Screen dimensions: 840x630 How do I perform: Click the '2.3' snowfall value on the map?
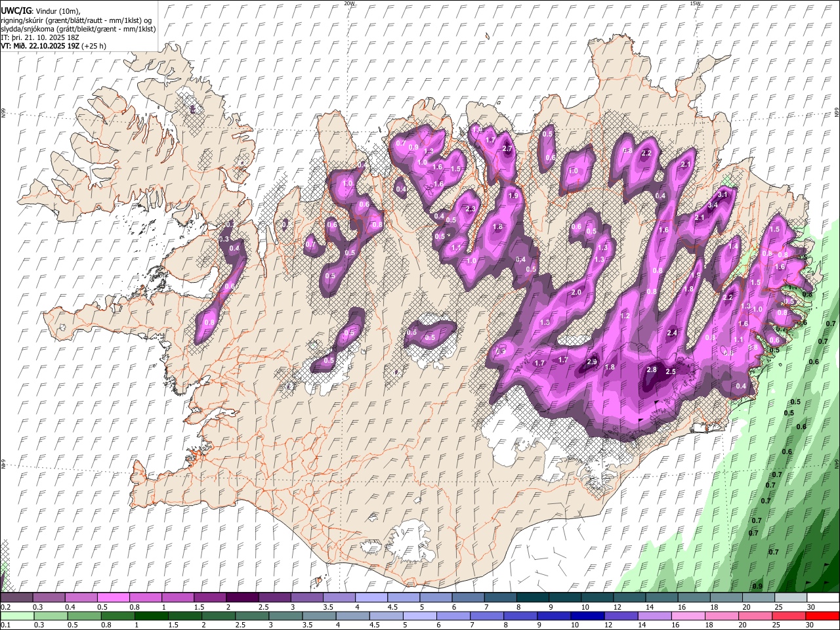[x=471, y=209]
